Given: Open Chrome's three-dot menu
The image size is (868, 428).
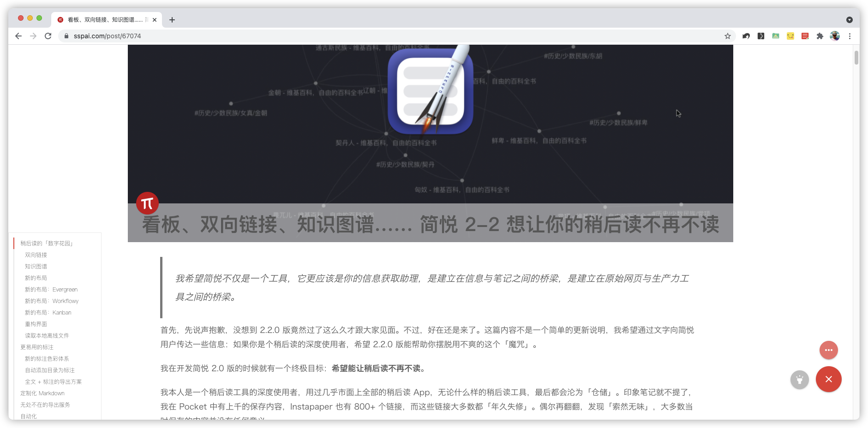Looking at the screenshot, I should 850,36.
